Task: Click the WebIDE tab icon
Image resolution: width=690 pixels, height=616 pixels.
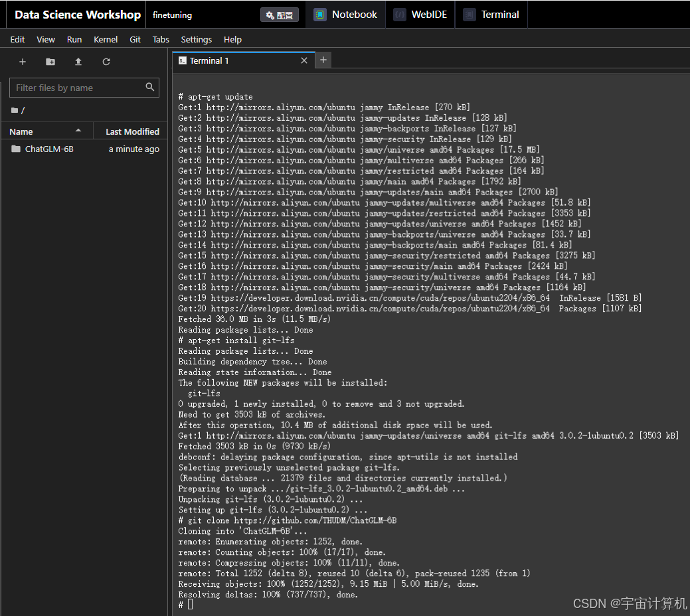Action: coord(400,15)
